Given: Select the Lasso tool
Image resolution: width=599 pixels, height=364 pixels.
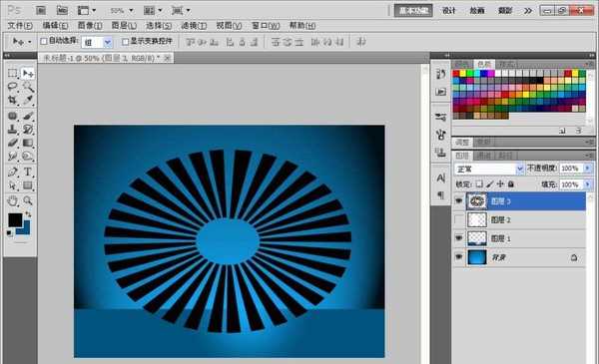Looking at the screenshot, I should pos(13,87).
